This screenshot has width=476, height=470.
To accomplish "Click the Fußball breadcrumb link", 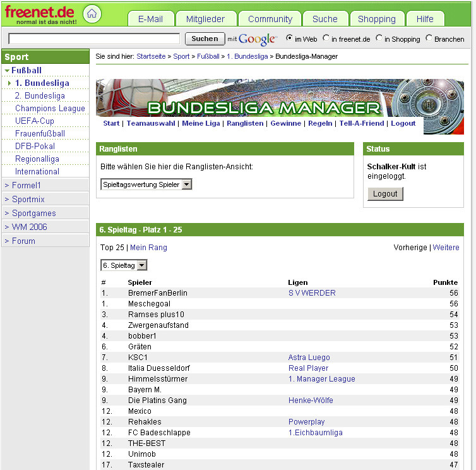I will 208,56.
